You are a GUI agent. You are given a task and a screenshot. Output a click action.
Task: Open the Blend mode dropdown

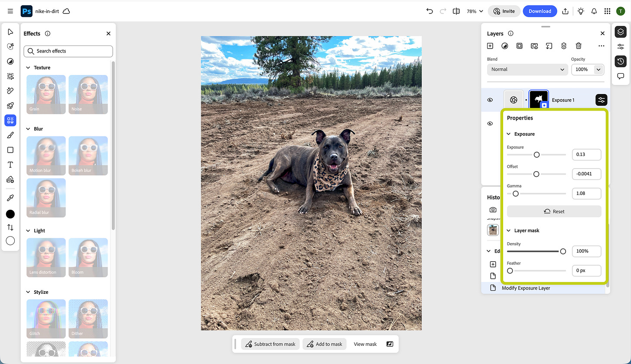pyautogui.click(x=527, y=69)
